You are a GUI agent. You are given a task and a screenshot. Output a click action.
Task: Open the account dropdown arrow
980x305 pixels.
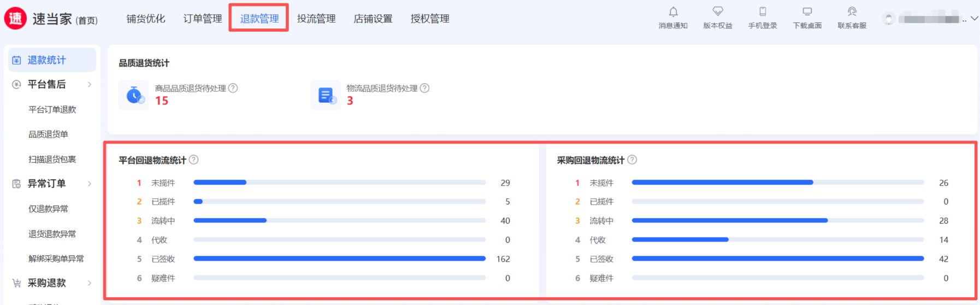[x=974, y=19]
